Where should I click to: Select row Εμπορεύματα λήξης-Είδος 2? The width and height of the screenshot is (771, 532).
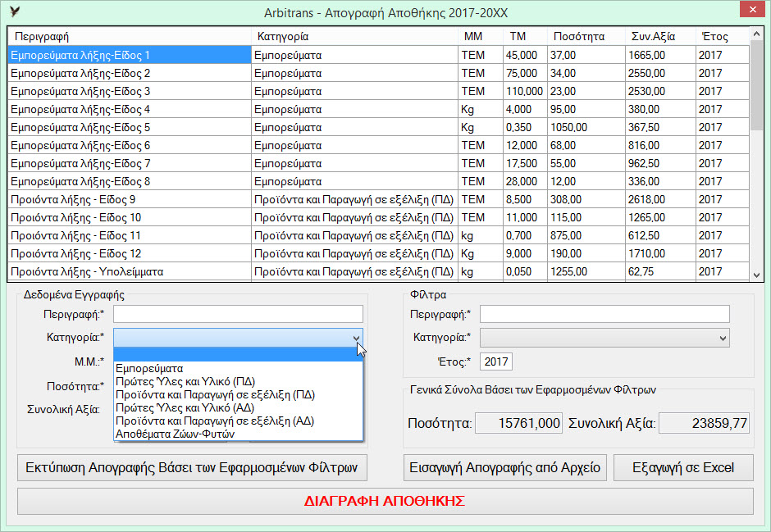pyautogui.click(x=379, y=73)
